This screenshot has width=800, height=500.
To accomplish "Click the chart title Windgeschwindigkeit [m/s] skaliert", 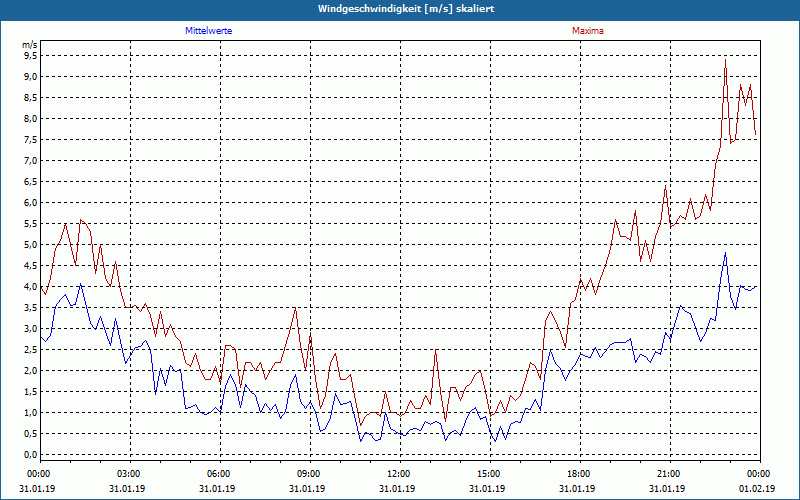I will 406,9.
